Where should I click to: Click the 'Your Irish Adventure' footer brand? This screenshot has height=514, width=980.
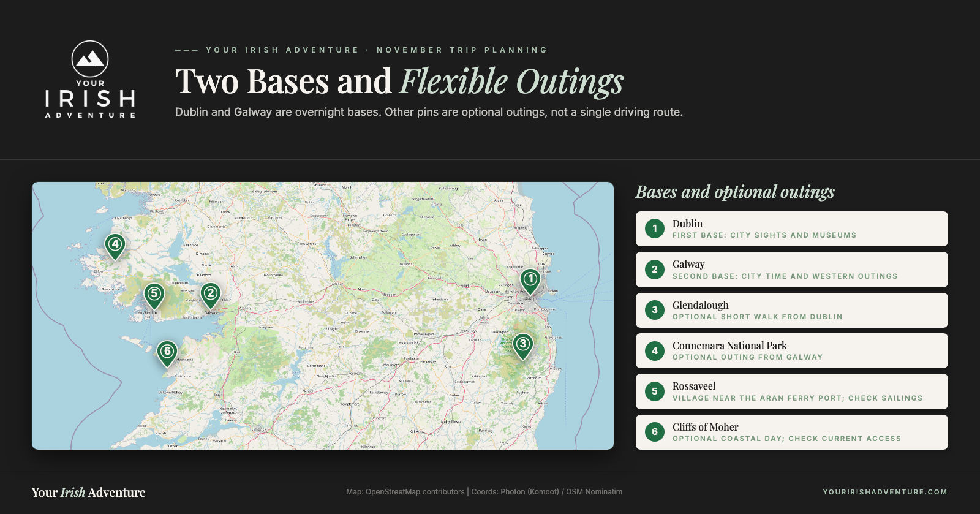coord(89,493)
